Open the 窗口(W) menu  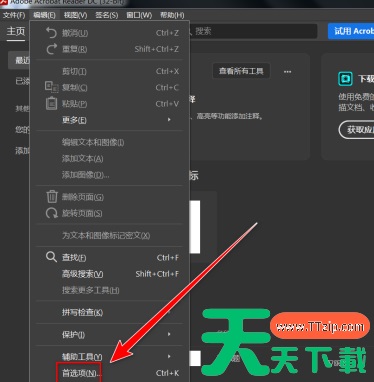pyautogui.click(x=139, y=15)
